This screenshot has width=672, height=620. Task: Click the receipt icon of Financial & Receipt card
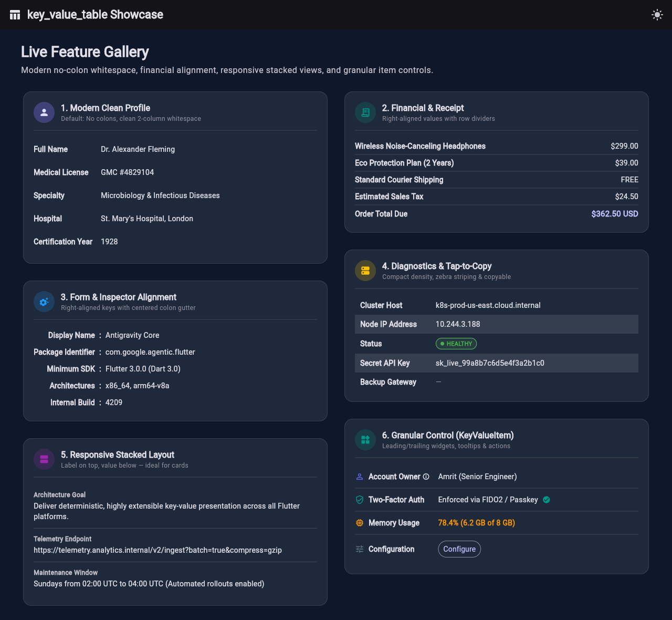coord(365,112)
